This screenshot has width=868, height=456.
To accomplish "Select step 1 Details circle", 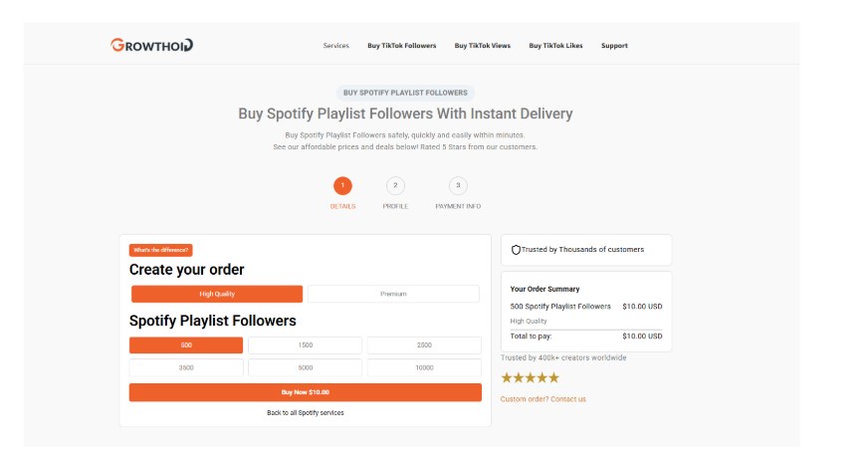I will pos(342,185).
